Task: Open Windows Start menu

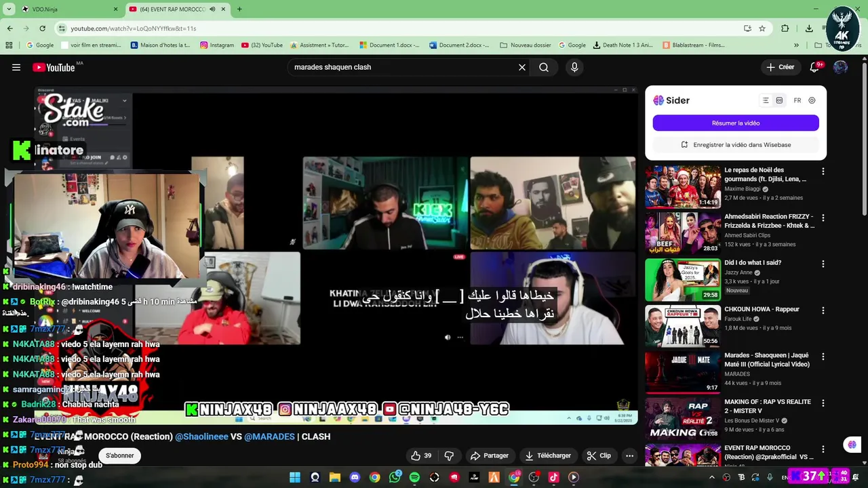Action: tap(295, 477)
